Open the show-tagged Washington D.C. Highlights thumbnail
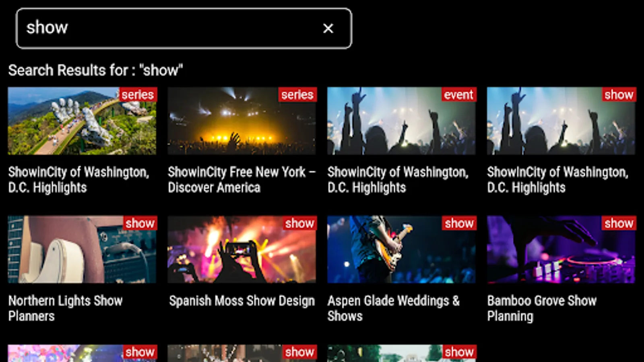This screenshot has height=362, width=644. click(x=561, y=121)
